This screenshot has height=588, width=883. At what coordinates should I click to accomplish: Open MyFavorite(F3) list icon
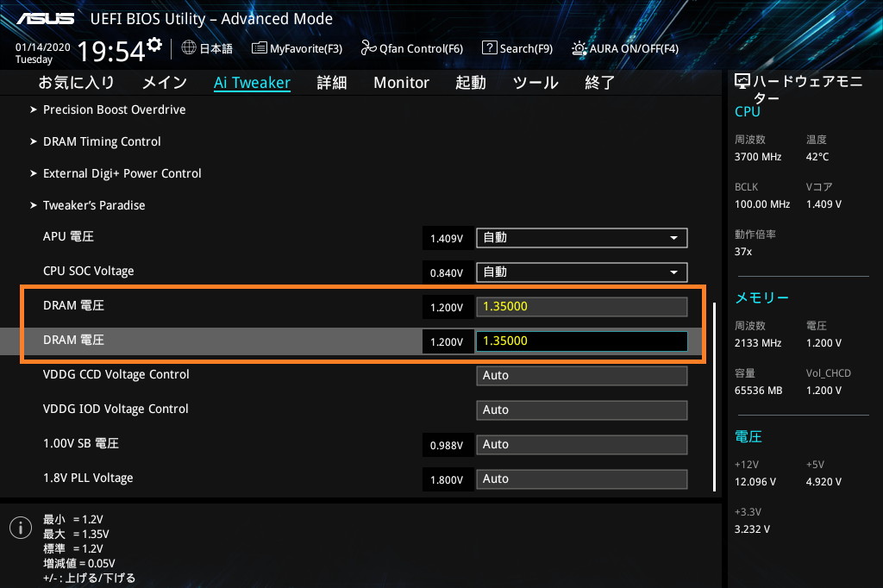tap(259, 48)
